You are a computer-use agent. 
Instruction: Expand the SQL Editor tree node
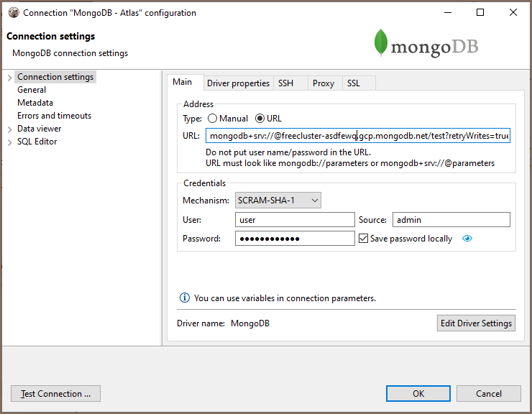tap(9, 142)
